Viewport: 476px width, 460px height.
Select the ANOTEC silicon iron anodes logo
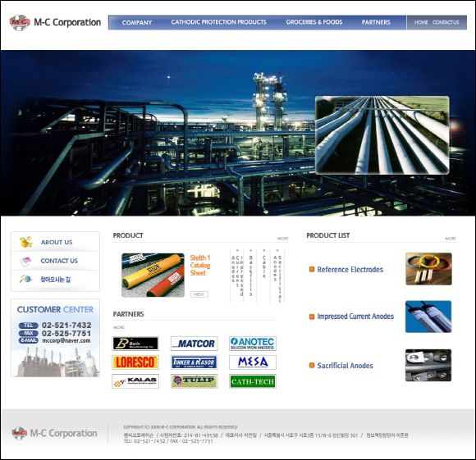coord(253,344)
